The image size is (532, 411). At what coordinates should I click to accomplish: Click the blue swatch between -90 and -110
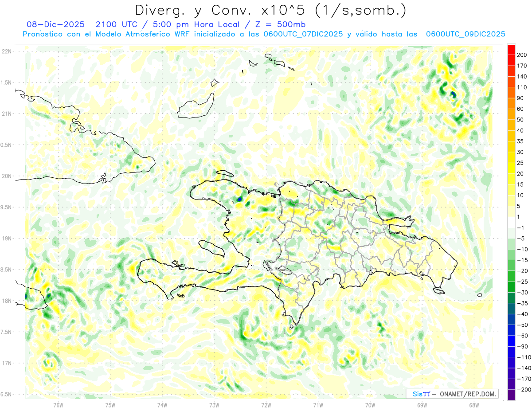tap(511, 352)
